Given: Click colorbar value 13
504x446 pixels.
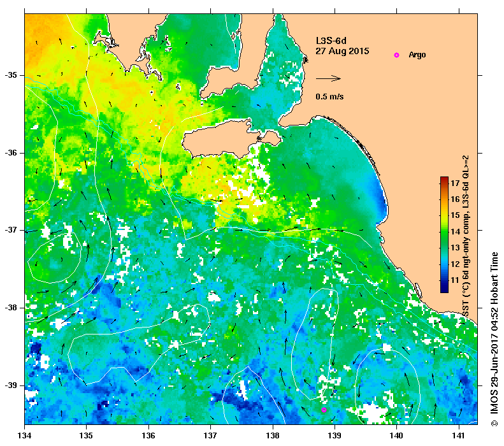Looking at the screenshot, I should tap(455, 248).
